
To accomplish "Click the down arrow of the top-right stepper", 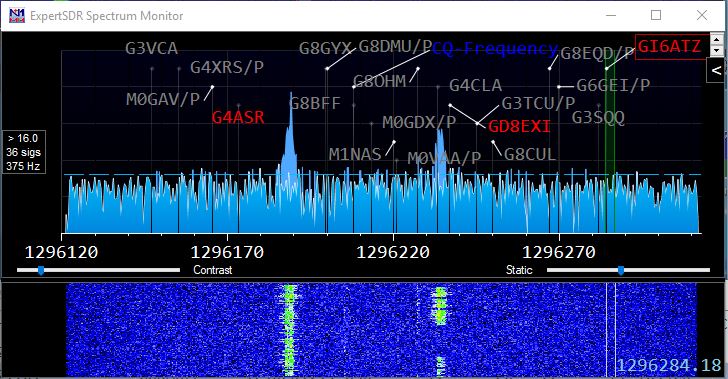I will (717, 50).
